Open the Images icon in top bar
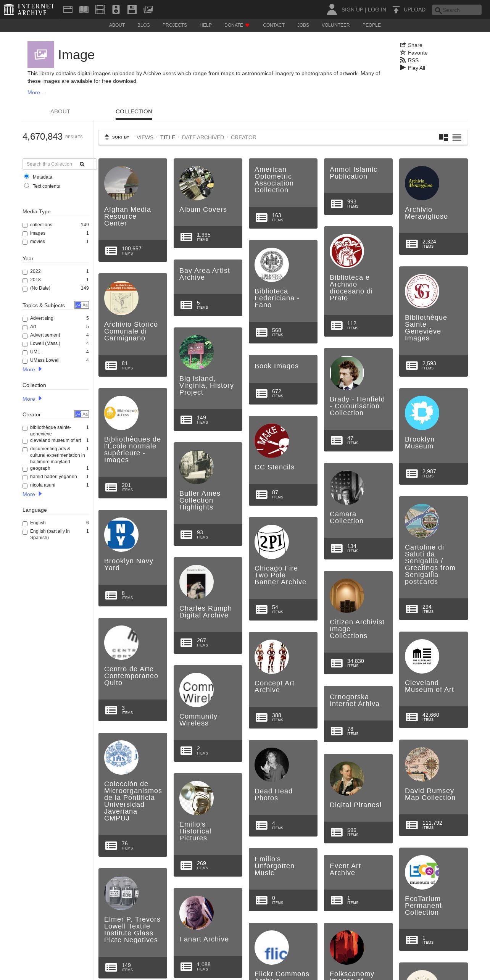This screenshot has height=980, width=490. [148, 10]
